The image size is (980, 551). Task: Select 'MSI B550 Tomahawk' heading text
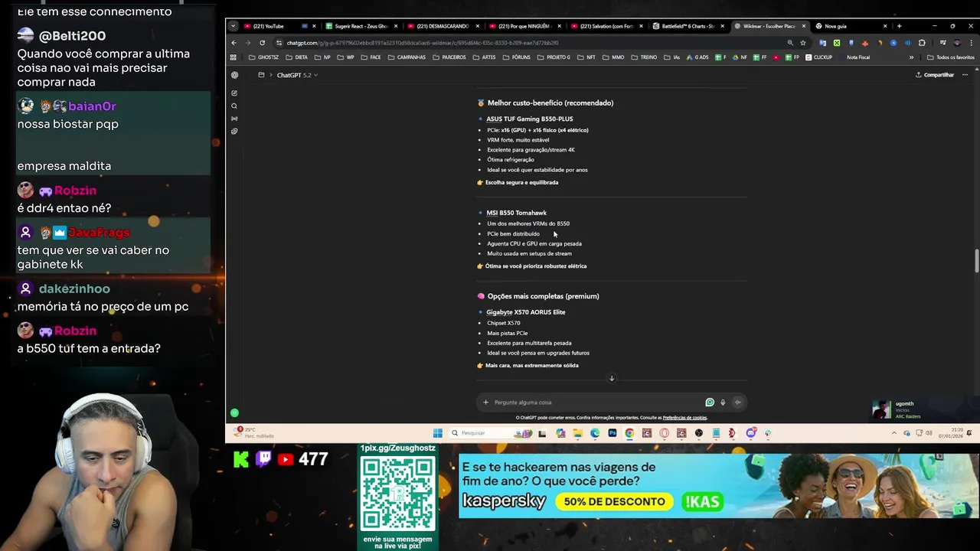pyautogui.click(x=516, y=213)
